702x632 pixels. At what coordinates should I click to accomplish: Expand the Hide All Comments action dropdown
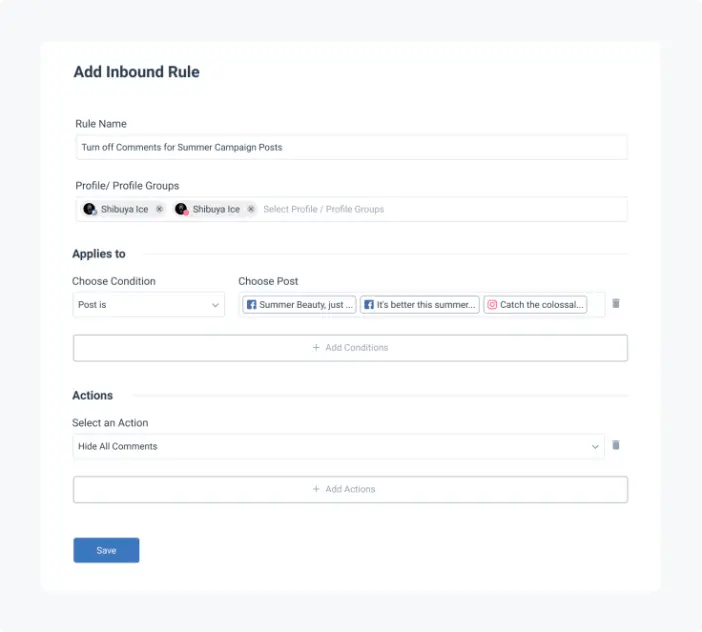[x=338, y=446]
